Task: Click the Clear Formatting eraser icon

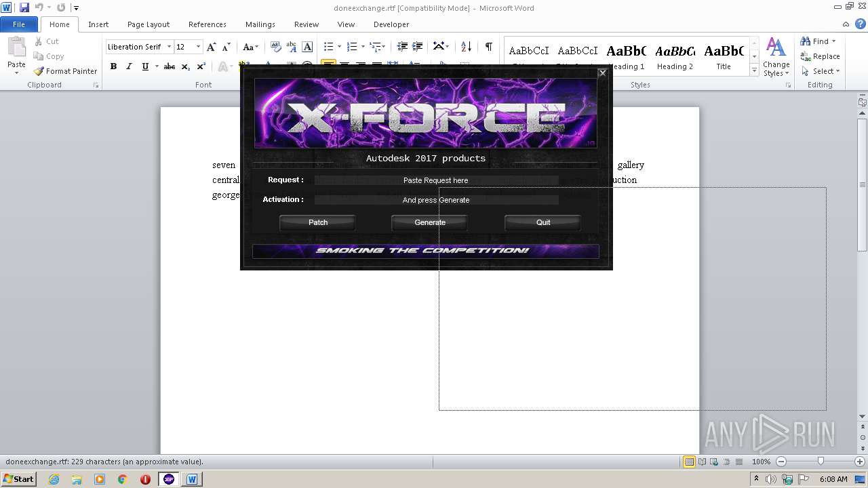Action: click(x=276, y=47)
